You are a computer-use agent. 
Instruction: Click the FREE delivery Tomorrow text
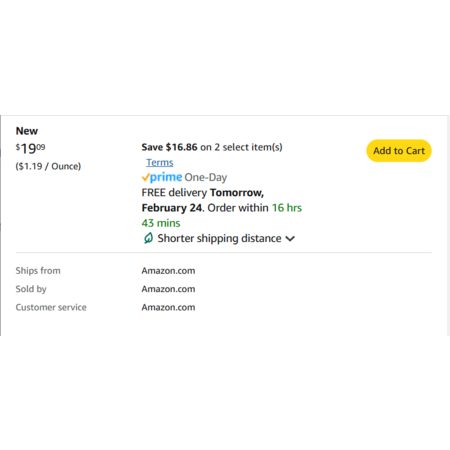[203, 192]
